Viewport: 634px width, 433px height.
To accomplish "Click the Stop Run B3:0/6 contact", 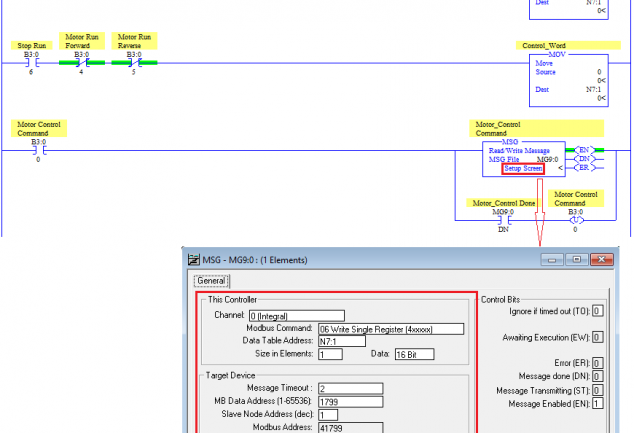I will pos(32,63).
